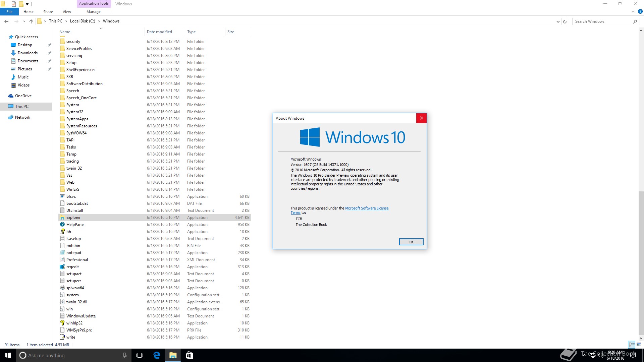Select the System32 folder

pyautogui.click(x=75, y=112)
